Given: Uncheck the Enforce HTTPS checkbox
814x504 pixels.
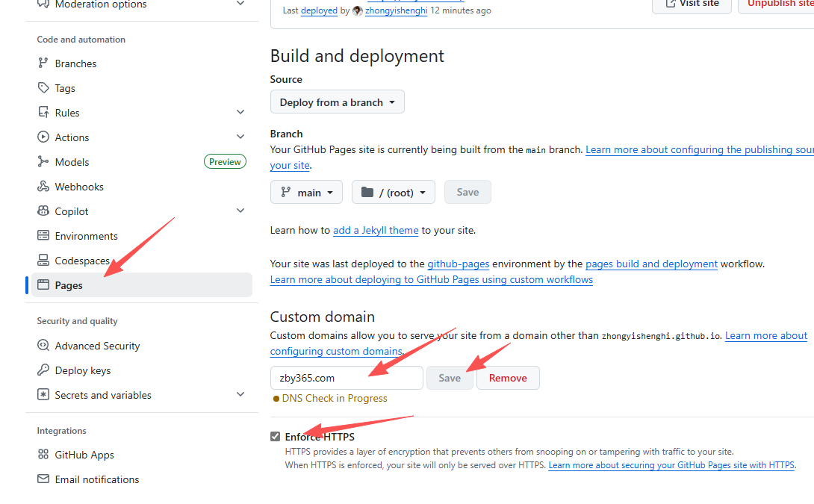Looking at the screenshot, I should 275,437.
